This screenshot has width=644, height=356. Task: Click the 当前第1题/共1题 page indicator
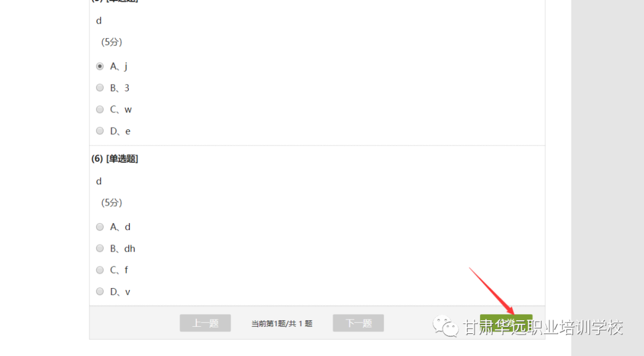[281, 324]
